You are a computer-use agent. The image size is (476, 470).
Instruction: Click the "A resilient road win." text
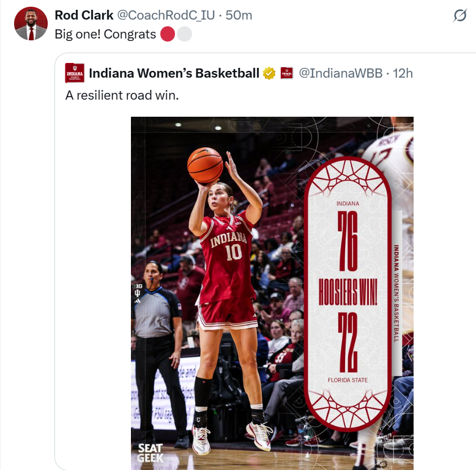click(122, 95)
